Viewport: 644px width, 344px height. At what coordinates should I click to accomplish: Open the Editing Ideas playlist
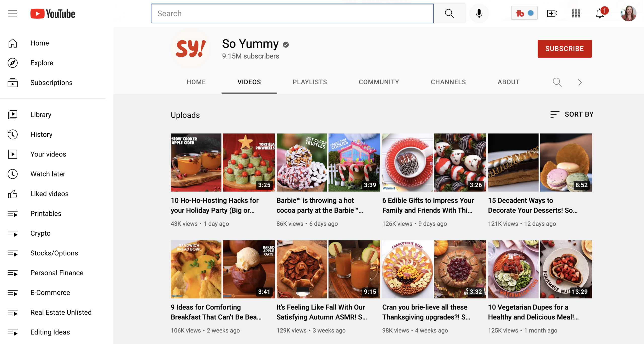tap(53, 332)
